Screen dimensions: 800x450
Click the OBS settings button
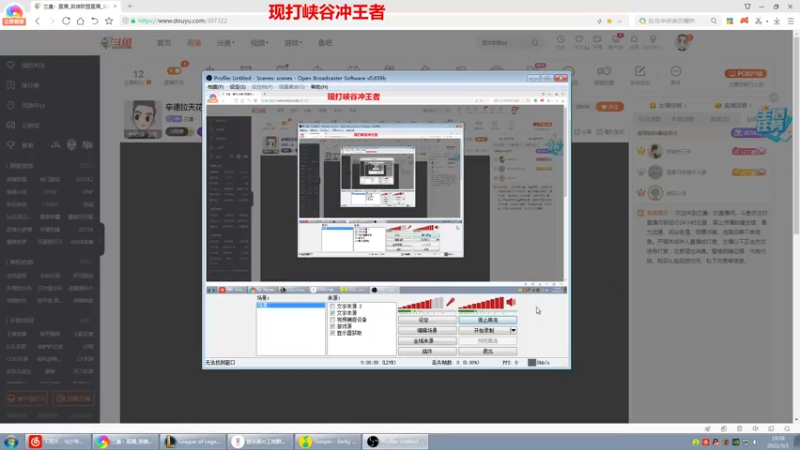coord(427,320)
